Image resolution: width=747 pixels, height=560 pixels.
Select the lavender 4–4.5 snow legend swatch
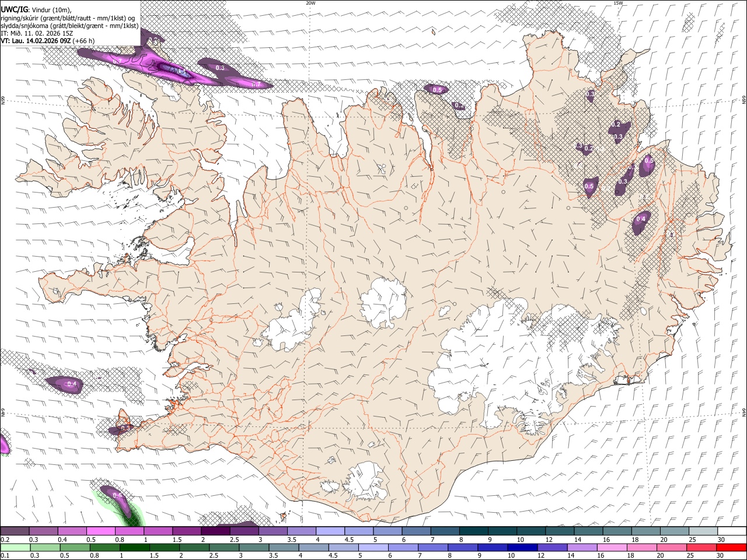coord(330,531)
